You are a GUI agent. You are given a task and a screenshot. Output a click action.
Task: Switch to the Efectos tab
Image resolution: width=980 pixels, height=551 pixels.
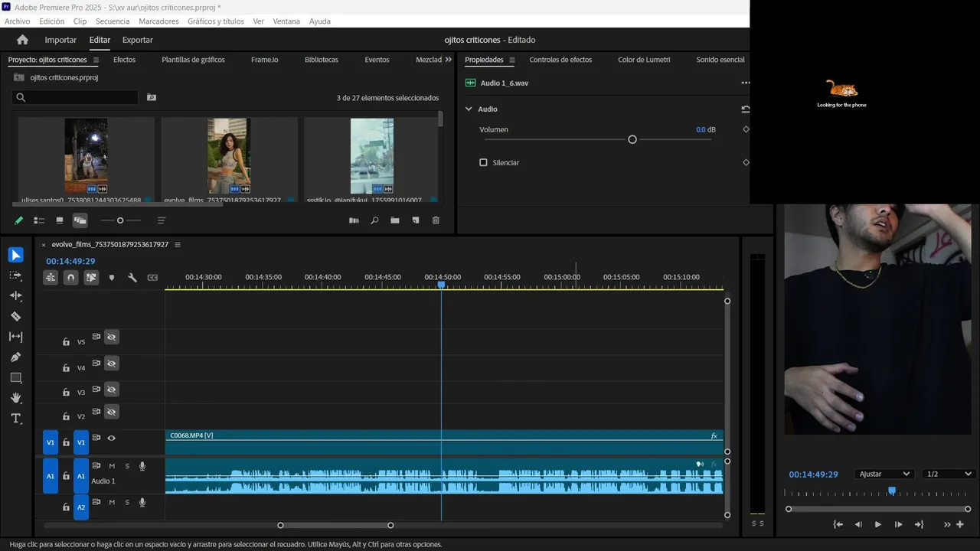(124, 60)
